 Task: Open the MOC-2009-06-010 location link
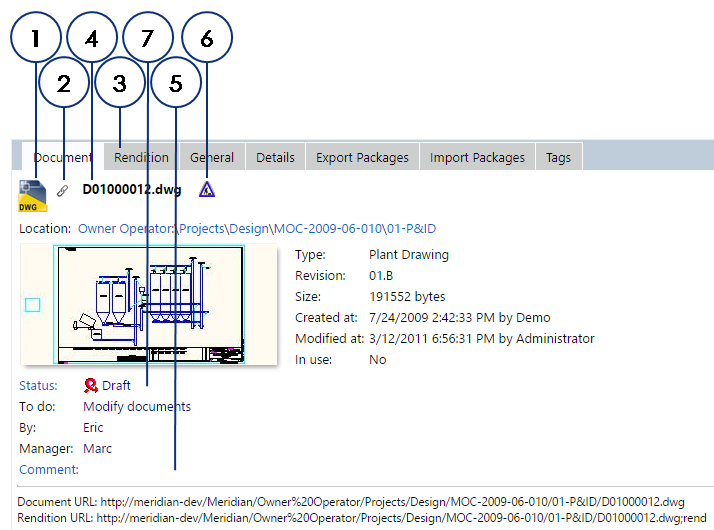(324, 229)
